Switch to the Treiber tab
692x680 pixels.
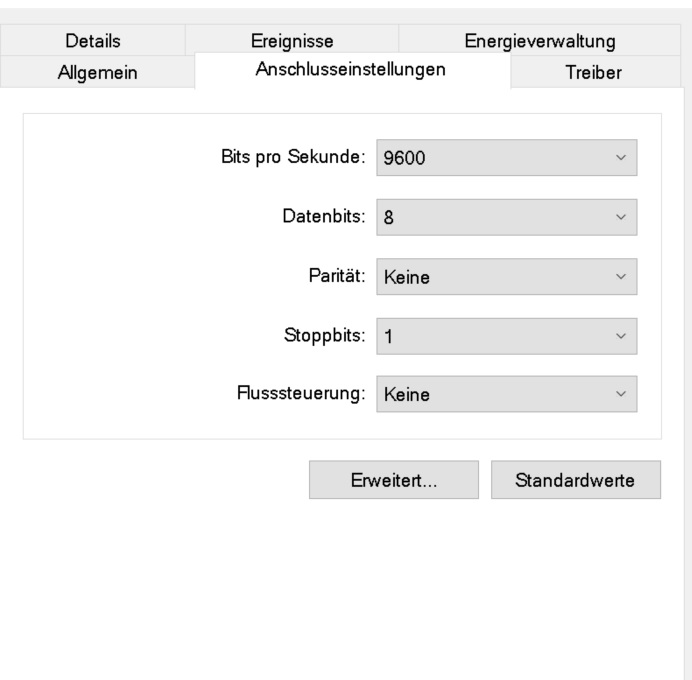point(595,72)
